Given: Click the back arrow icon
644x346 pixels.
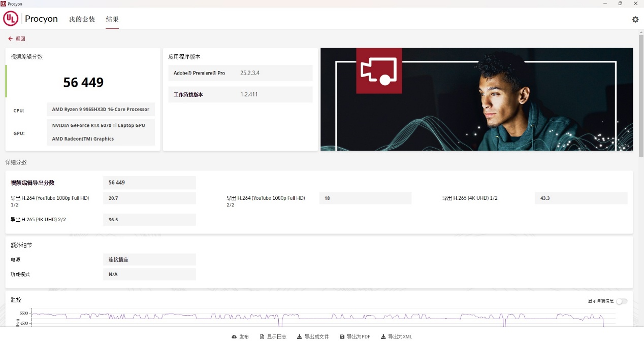Looking at the screenshot, I should [10, 39].
